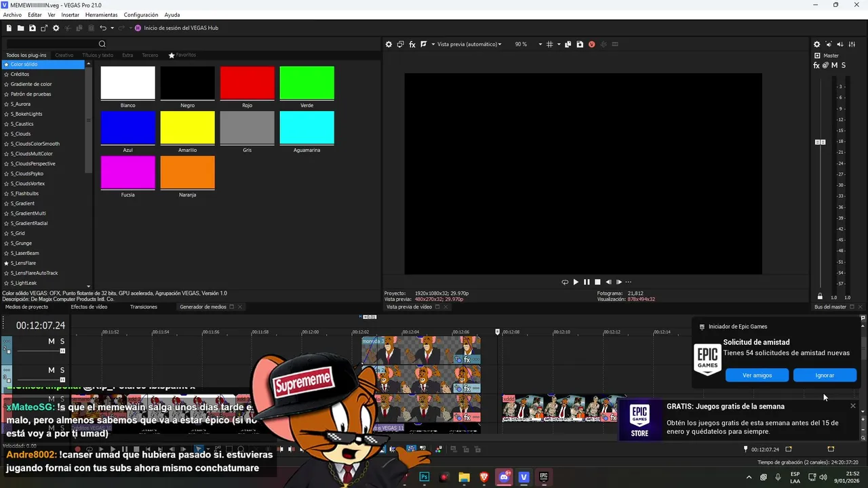The width and height of the screenshot is (868, 488).
Task: Play the video preview
Action: tap(576, 282)
